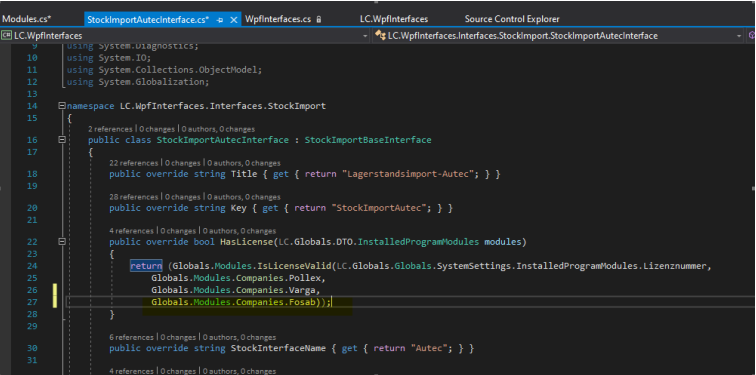Close the StockImportAutecInterface.cs tab
This screenshot has height=375, width=756.
233,20
